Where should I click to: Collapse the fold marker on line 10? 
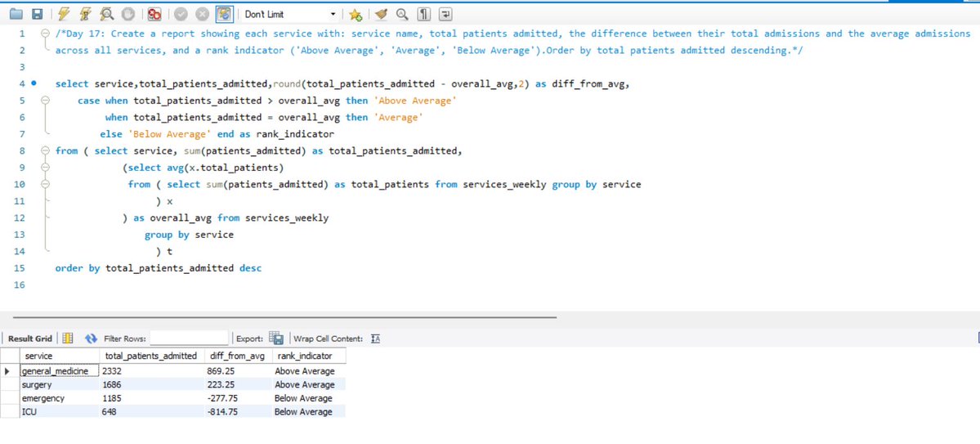click(44, 185)
